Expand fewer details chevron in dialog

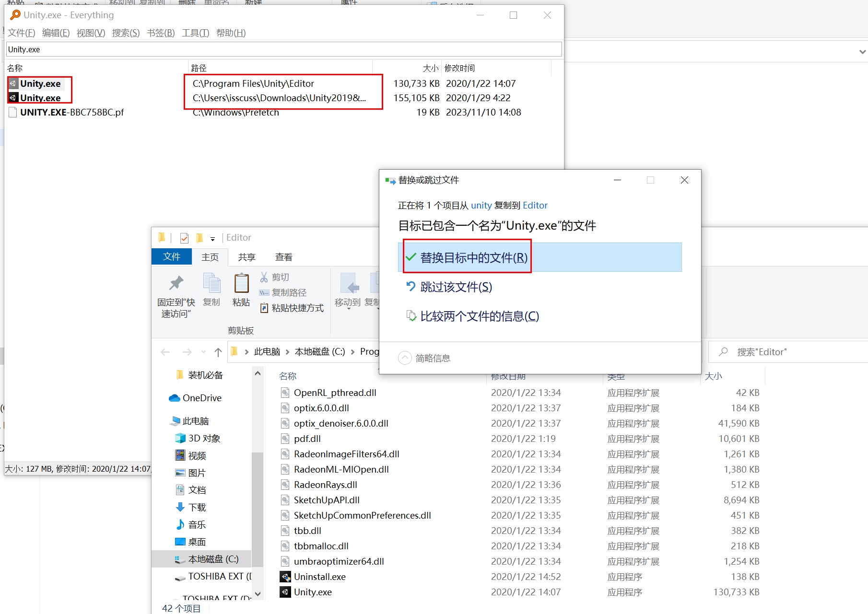[405, 358]
